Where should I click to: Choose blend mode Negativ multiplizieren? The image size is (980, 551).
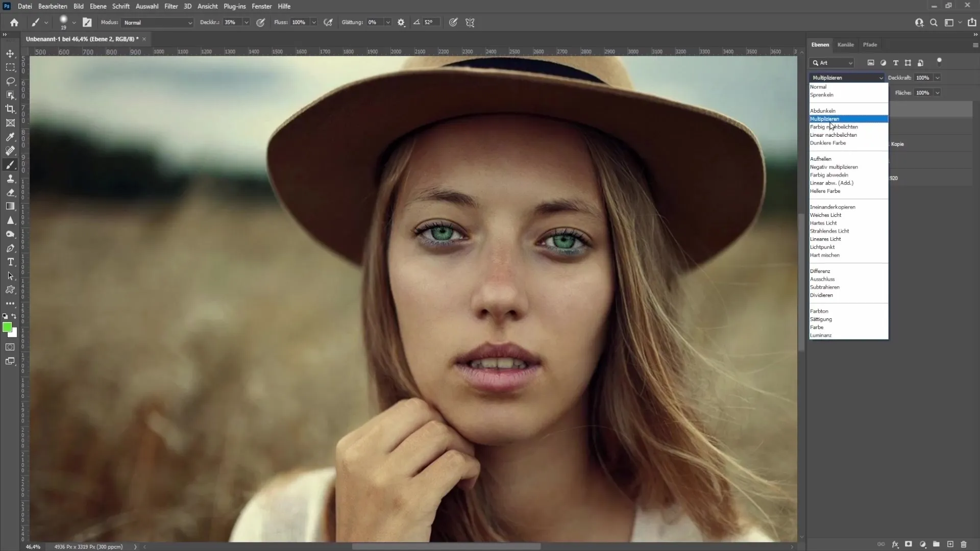click(849, 167)
